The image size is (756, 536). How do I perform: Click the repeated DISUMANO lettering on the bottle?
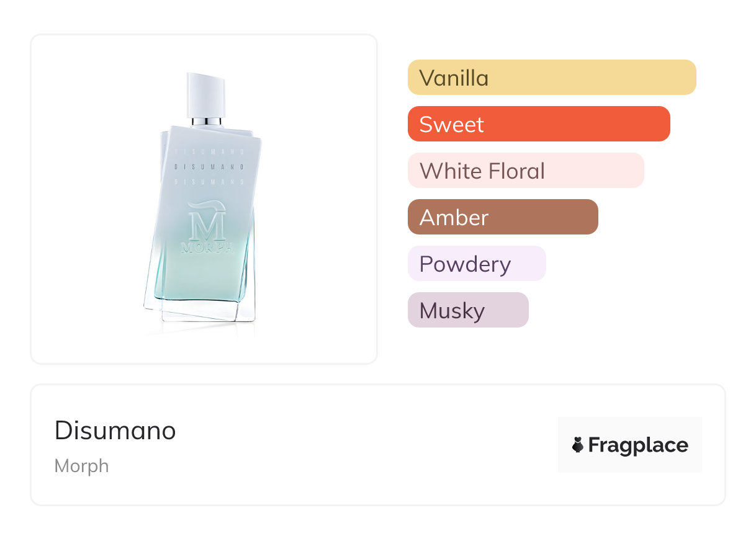point(209,167)
